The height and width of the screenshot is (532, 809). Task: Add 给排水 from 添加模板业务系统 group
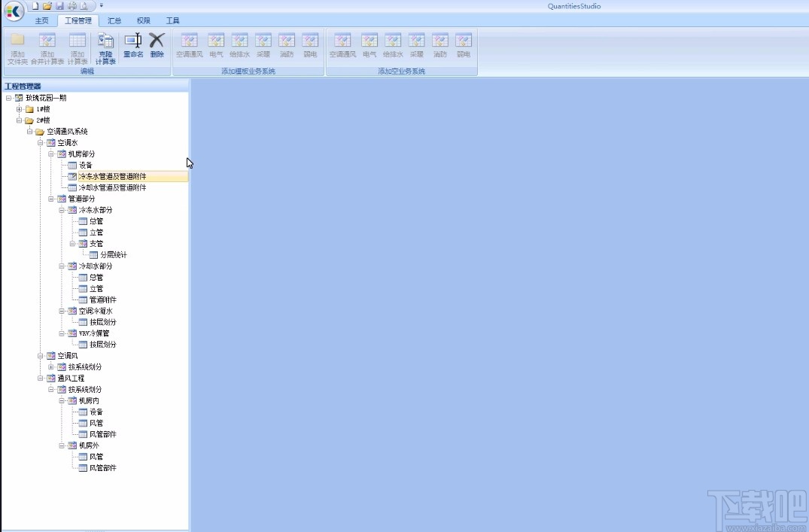pyautogui.click(x=240, y=45)
